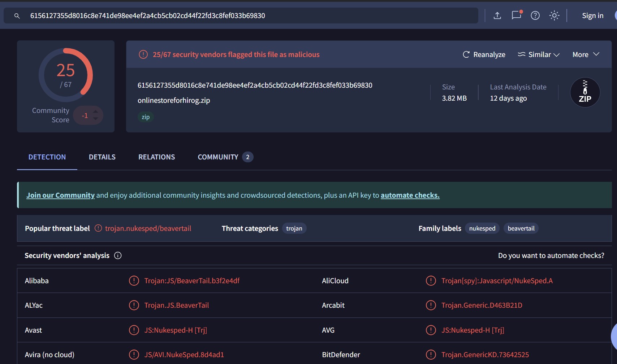The height and width of the screenshot is (364, 617).
Task: Click the Community tab count badge 2
Action: (x=248, y=157)
